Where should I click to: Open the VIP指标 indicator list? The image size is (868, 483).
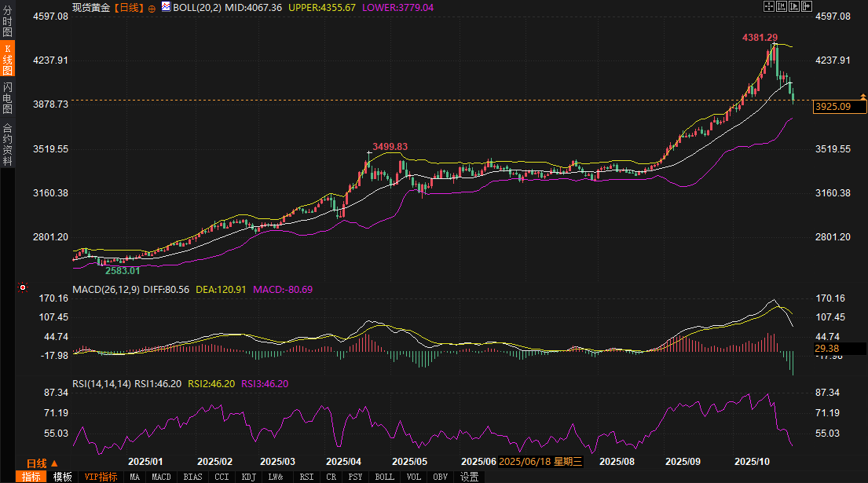[101, 477]
